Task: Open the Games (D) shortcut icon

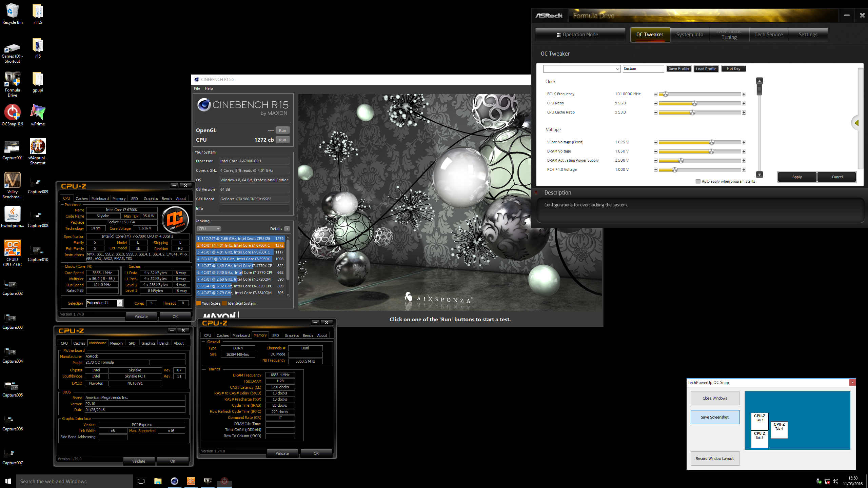Action: (13, 53)
